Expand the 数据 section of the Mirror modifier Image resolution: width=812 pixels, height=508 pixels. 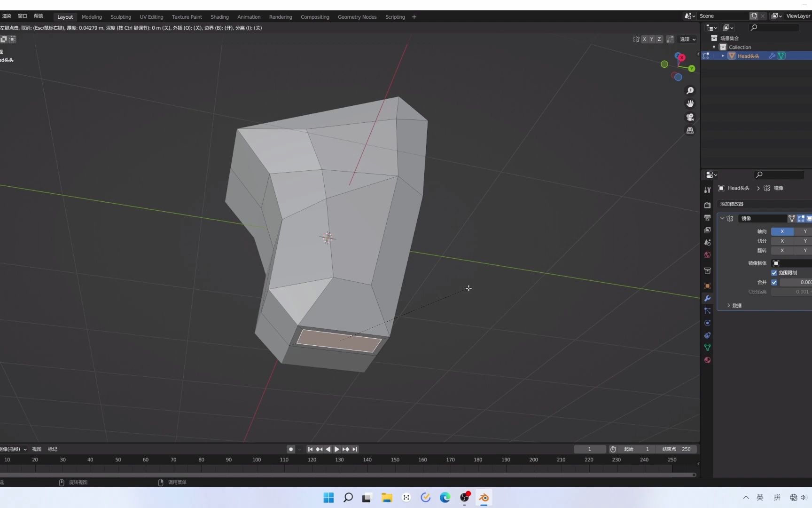click(x=736, y=305)
